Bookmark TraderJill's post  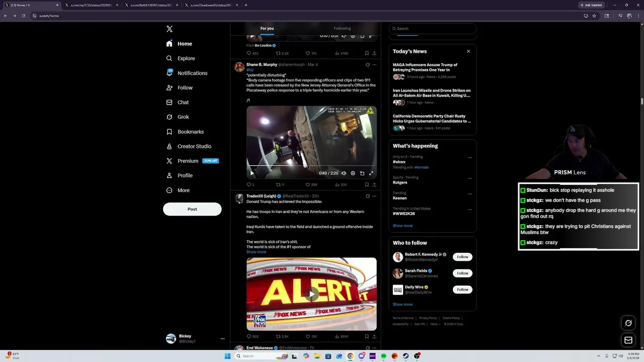367,336
